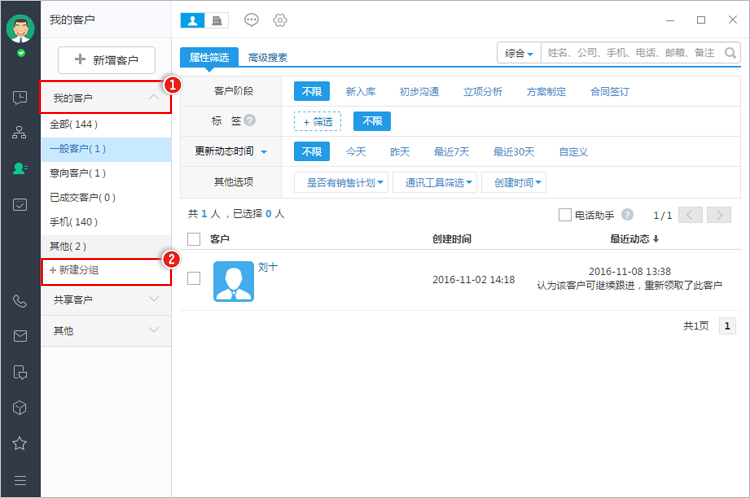Filter stage by 合同签订

610,91
